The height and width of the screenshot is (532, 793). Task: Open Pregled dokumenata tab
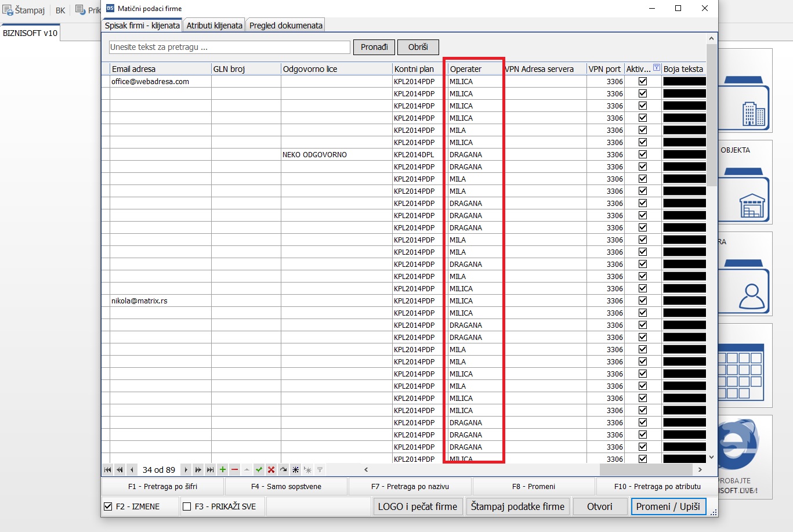285,26
